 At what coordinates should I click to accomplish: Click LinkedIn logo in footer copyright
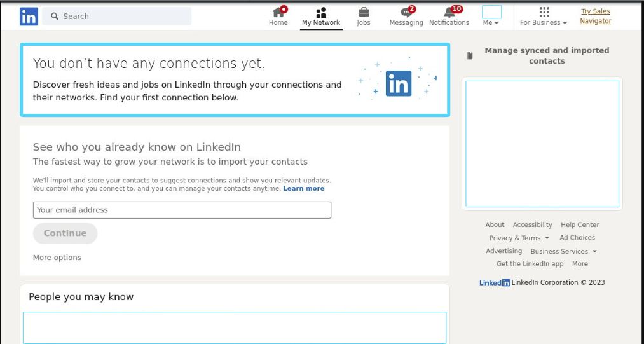[x=495, y=282]
